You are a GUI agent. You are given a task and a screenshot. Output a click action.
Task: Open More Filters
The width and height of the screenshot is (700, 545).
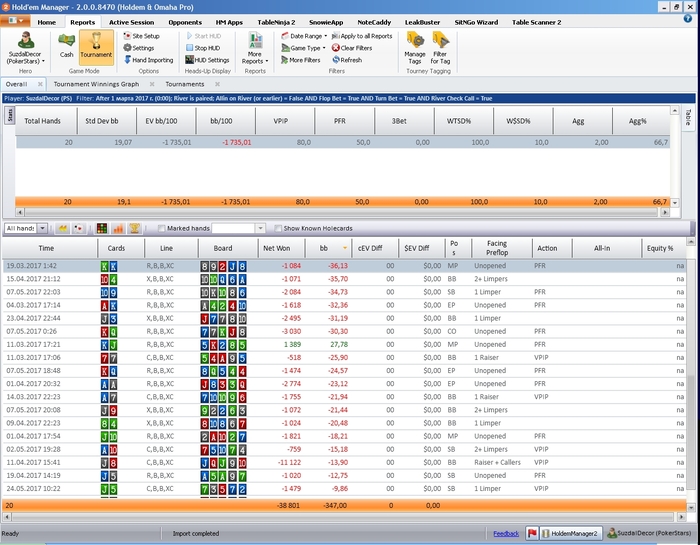[300, 60]
